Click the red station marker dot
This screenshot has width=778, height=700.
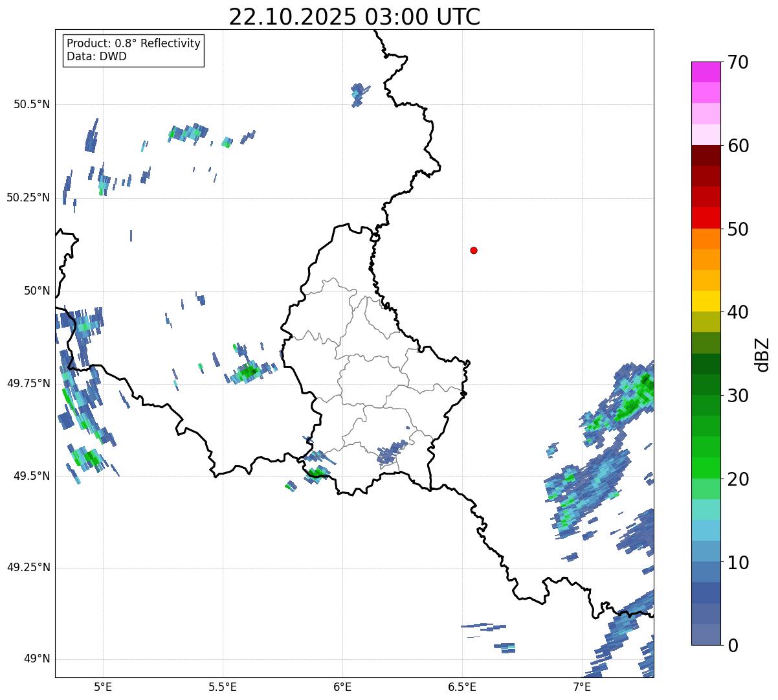click(474, 250)
